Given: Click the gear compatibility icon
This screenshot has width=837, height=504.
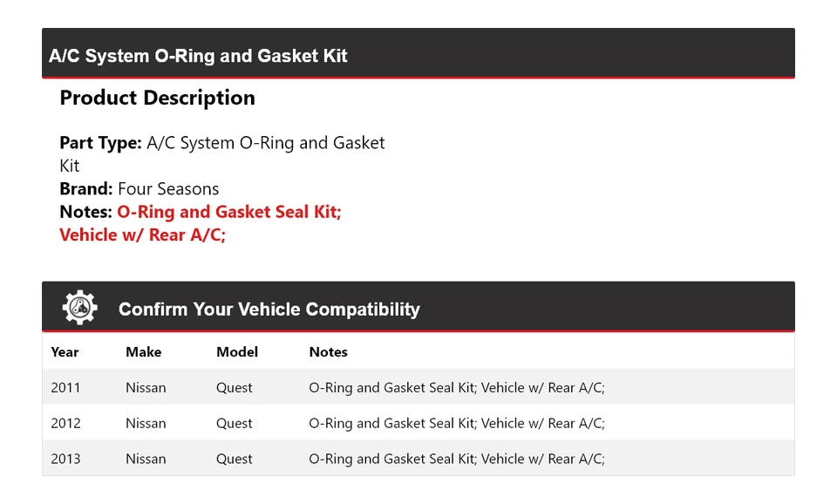Looking at the screenshot, I should (79, 308).
